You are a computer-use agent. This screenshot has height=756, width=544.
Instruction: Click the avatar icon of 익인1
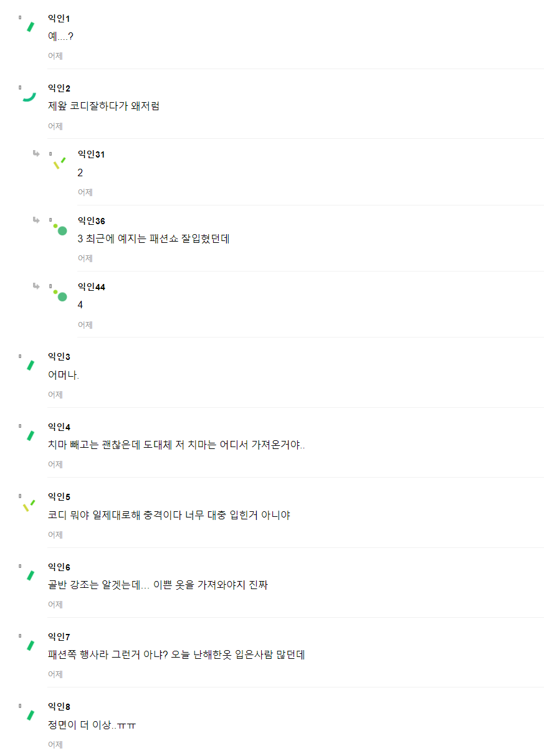[x=29, y=27]
